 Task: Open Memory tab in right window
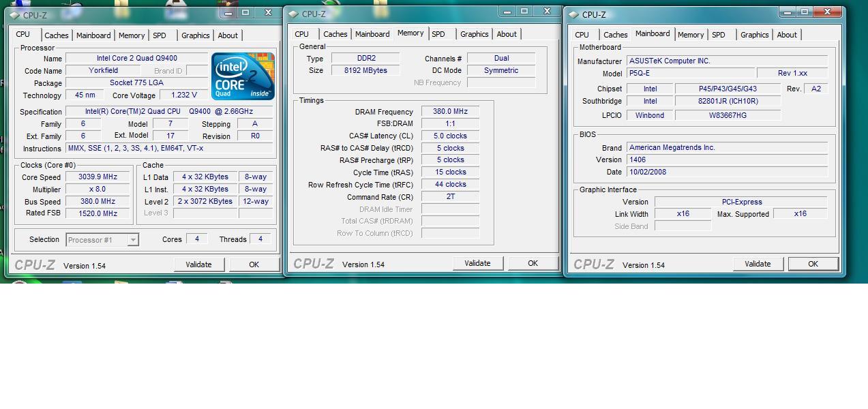691,35
